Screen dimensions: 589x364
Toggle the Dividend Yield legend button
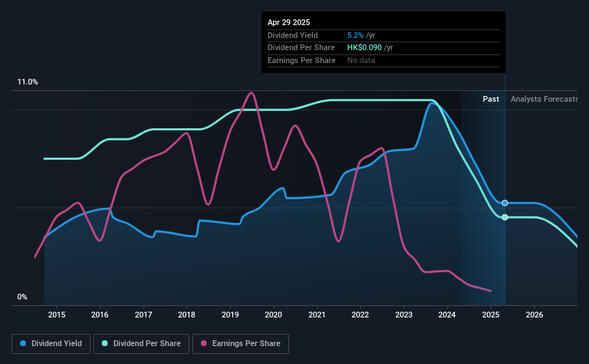click(51, 344)
